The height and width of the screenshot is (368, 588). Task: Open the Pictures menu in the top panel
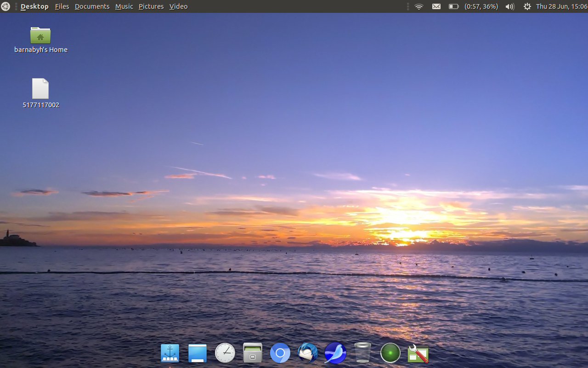tap(151, 6)
